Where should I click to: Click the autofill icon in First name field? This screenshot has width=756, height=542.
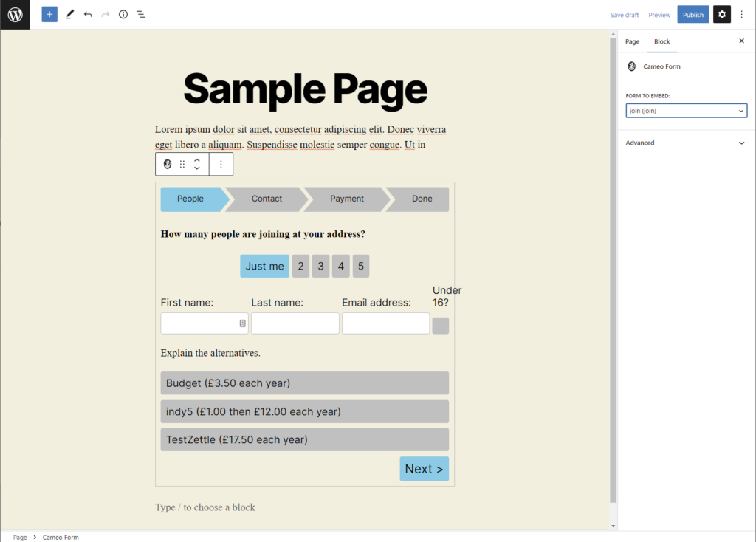(x=242, y=323)
